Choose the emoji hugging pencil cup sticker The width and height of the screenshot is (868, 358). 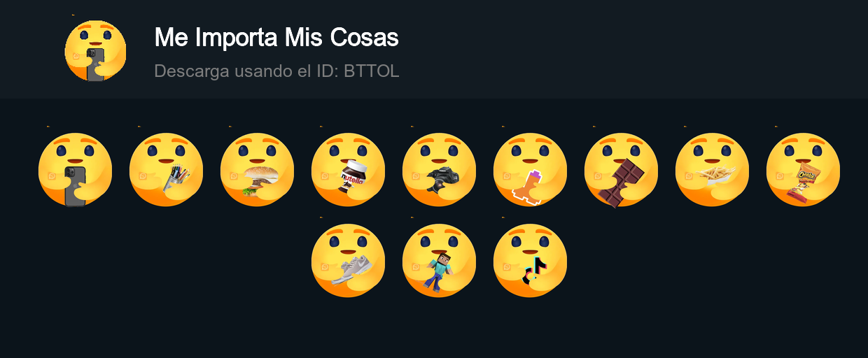166,170
